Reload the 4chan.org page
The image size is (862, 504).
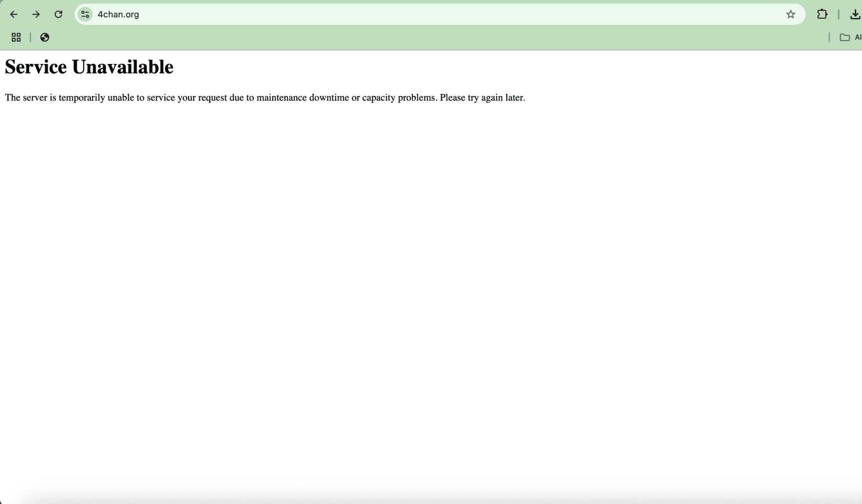(58, 15)
